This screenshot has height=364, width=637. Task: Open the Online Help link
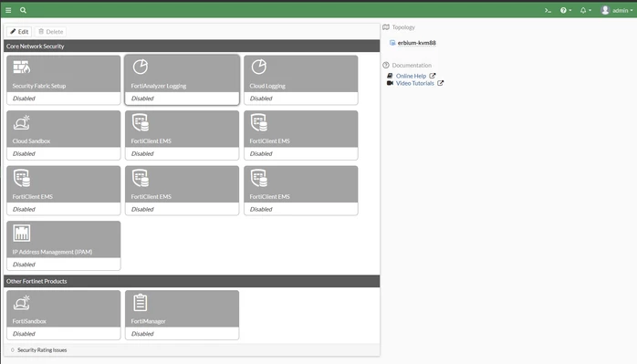(x=411, y=76)
